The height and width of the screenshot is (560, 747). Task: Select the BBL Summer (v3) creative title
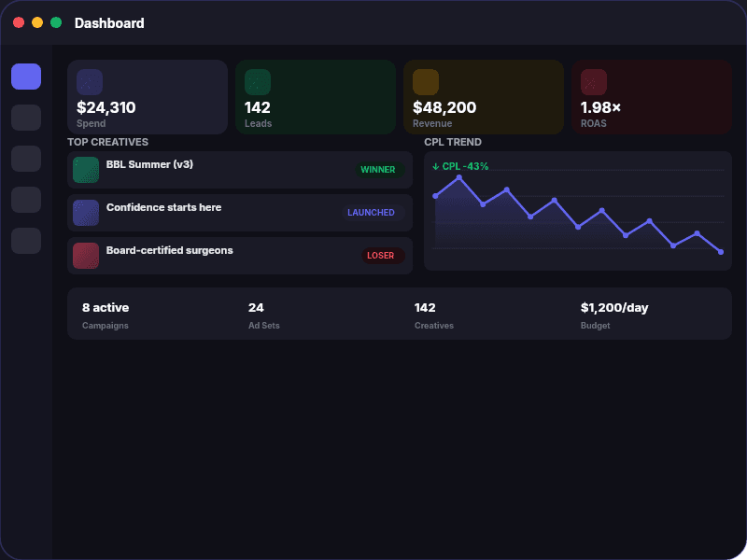[149, 164]
